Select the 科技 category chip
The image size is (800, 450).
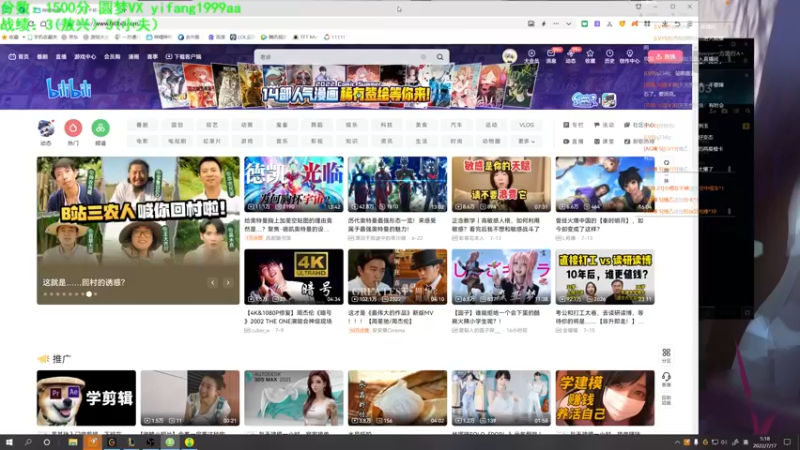click(x=387, y=125)
